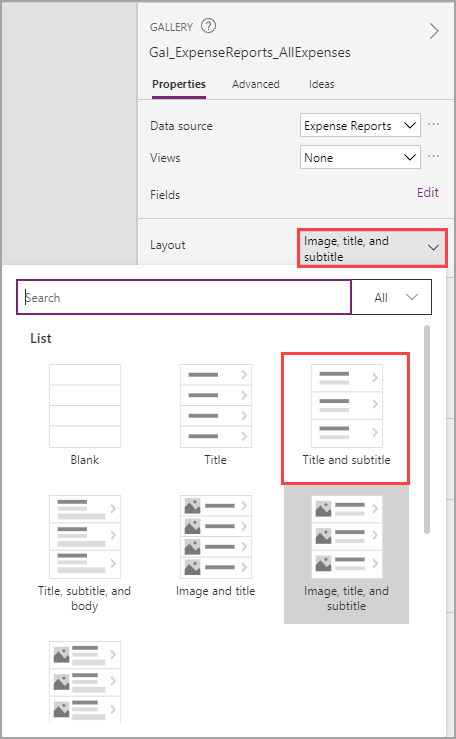Click the List section heading
Viewport: 456px width, 739px height.
click(41, 338)
